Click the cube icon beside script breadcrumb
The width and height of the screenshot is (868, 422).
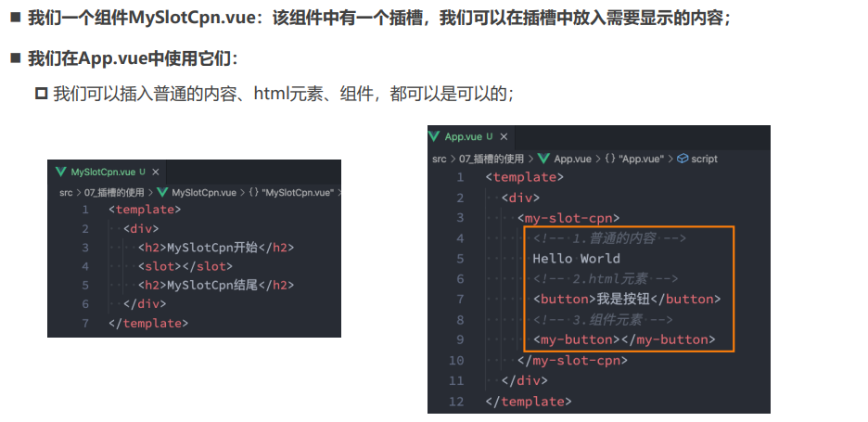click(683, 159)
